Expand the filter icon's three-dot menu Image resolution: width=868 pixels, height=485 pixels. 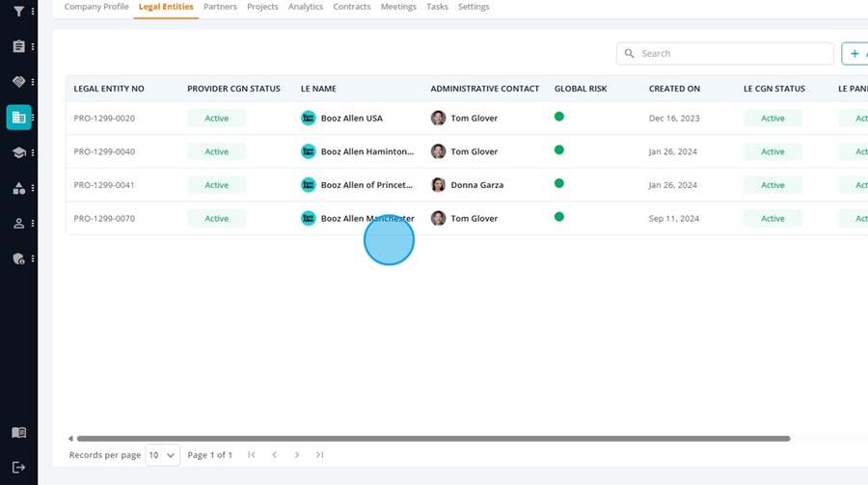(33, 11)
